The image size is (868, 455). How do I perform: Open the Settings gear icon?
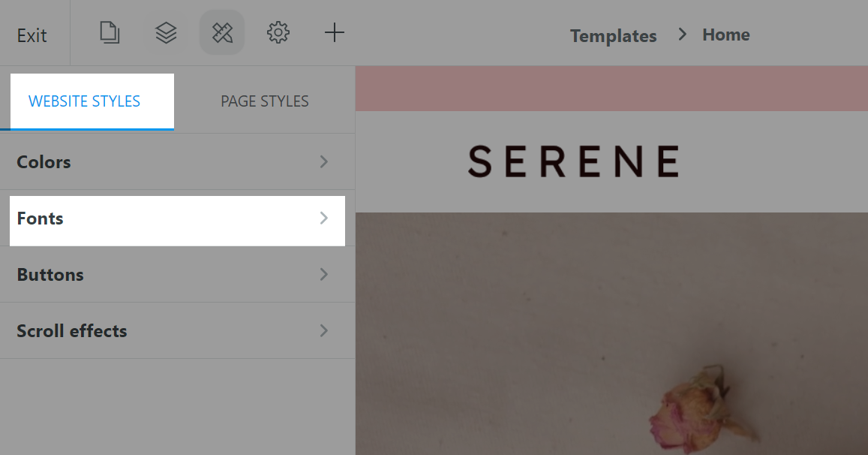click(x=278, y=33)
